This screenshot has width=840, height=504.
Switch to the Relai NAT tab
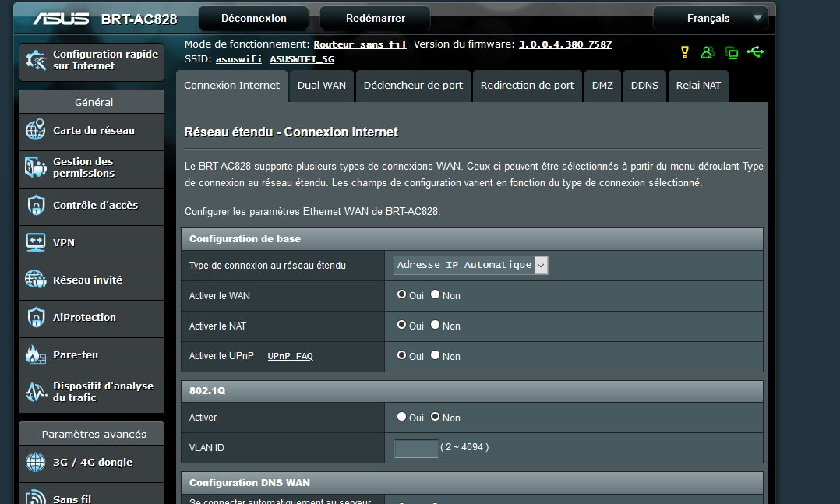(x=698, y=86)
